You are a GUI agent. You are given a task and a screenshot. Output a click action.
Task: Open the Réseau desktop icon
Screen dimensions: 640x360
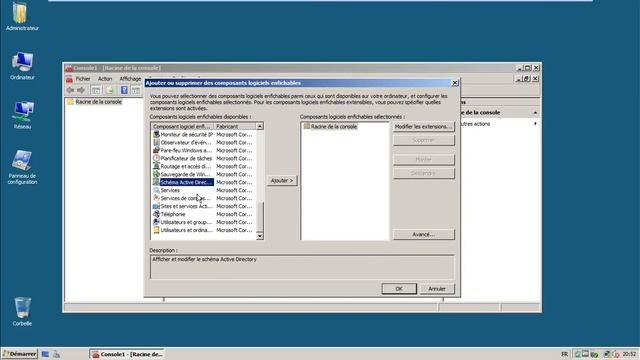[22, 111]
